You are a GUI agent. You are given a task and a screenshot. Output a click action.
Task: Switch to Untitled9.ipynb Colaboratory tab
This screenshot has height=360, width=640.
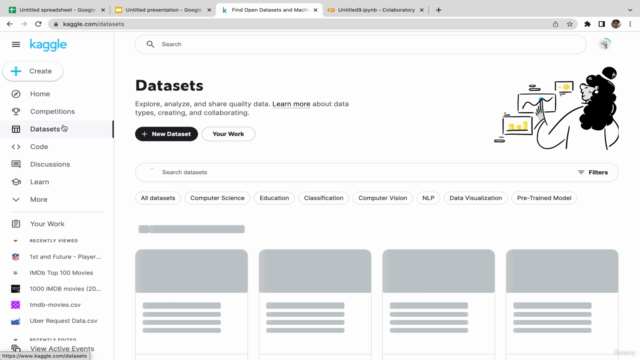(376, 10)
